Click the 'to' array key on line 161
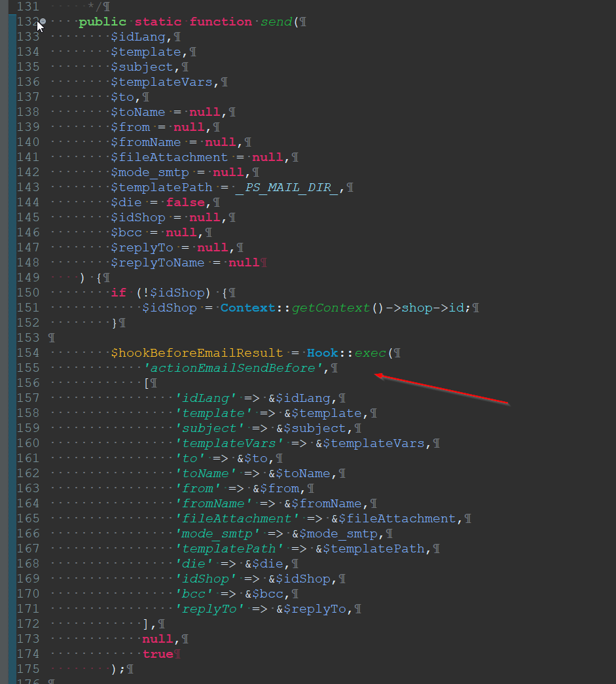This screenshot has height=684, width=616. pyautogui.click(x=190, y=458)
